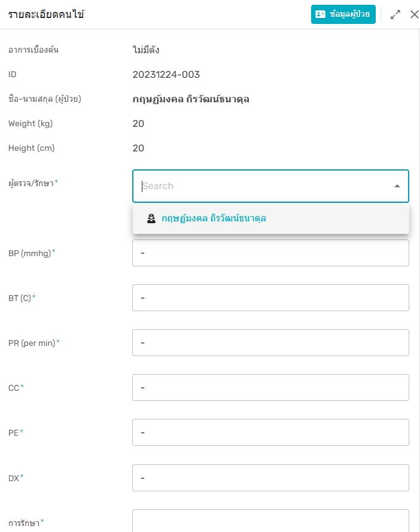Click the PR (per min) input field
The height and width of the screenshot is (532, 420).
tap(270, 342)
